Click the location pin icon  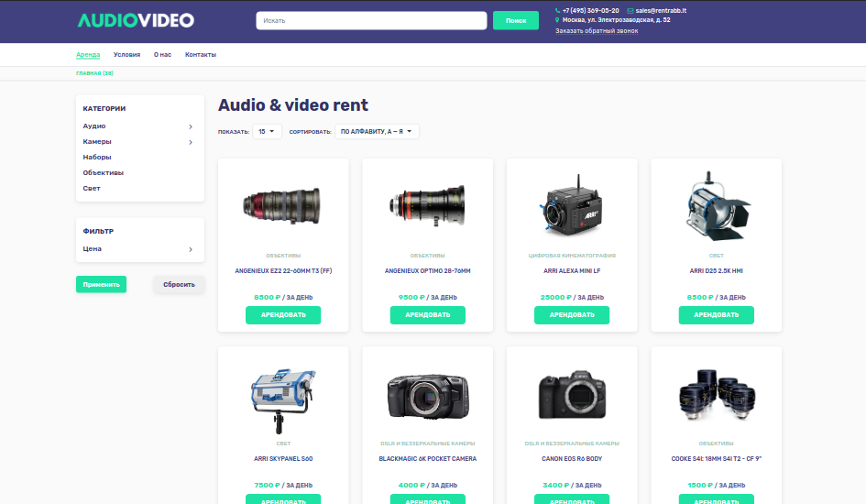click(557, 19)
